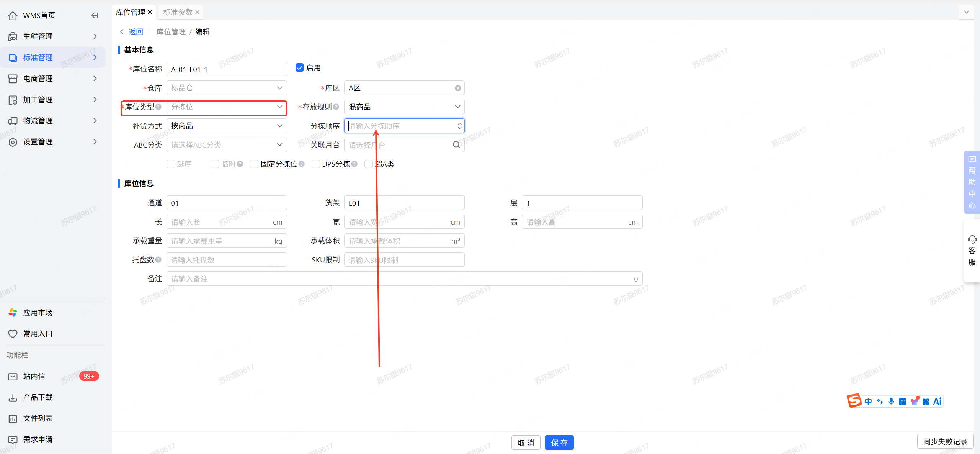
Task: Open the 客服 headset icon
Action: tap(972, 240)
